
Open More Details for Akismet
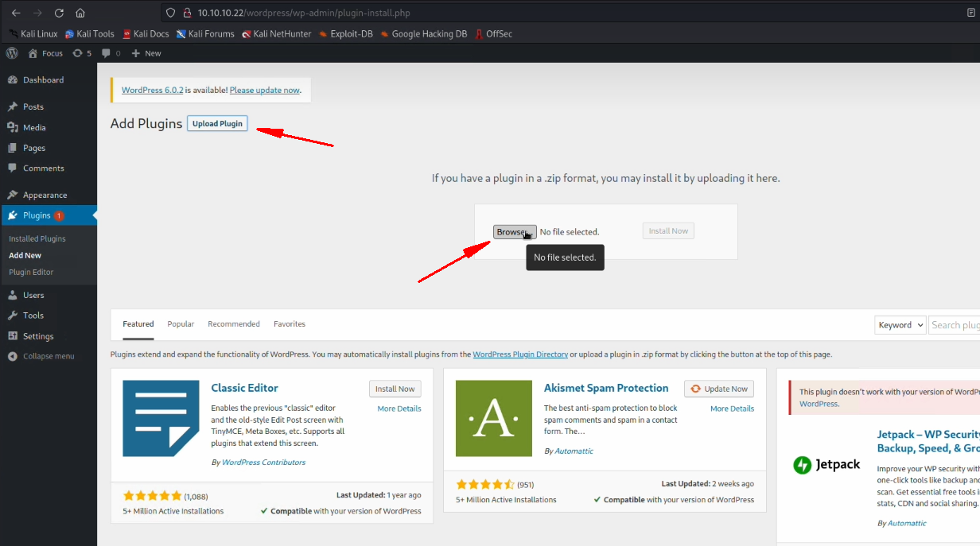[732, 409]
